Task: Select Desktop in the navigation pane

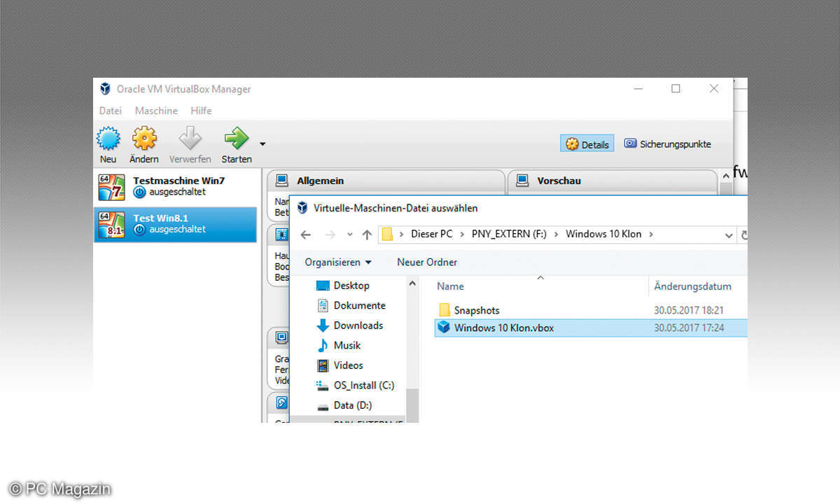Action: [351, 286]
